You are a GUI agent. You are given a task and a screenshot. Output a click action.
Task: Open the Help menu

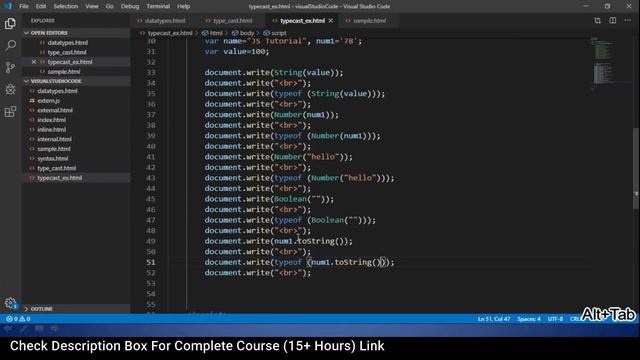tap(183, 6)
